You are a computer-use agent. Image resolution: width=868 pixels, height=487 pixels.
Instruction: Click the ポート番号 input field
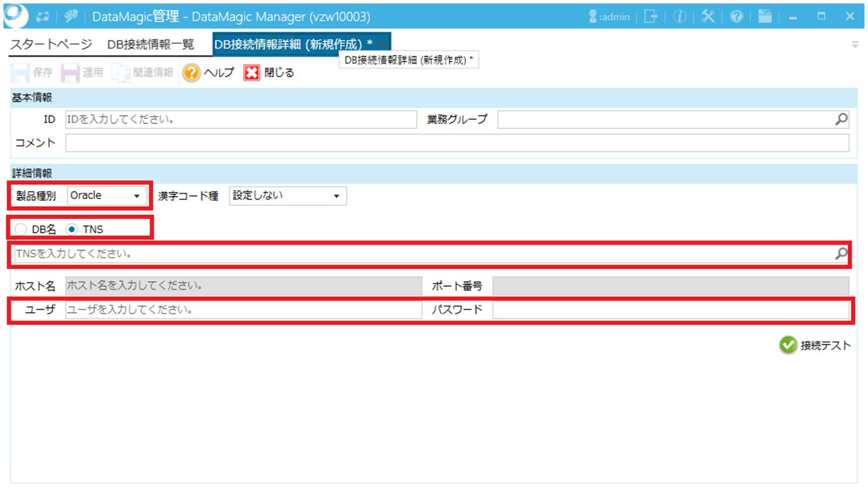click(671, 286)
